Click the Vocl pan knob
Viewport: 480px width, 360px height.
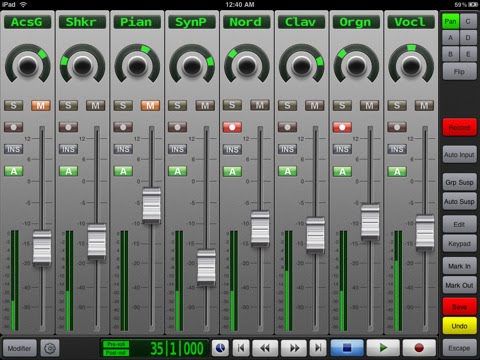tap(411, 65)
